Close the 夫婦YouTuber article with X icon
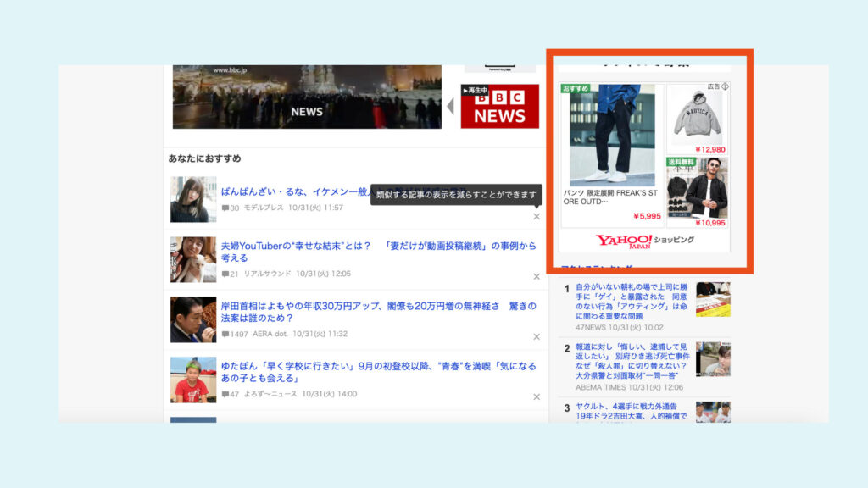868x488 pixels. (537, 276)
